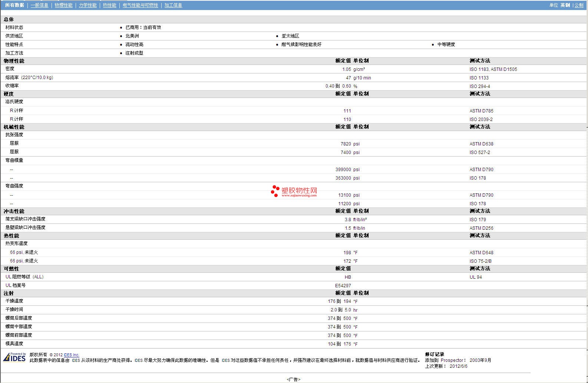Click the 2003年9月 added date

pyautogui.click(x=480, y=360)
